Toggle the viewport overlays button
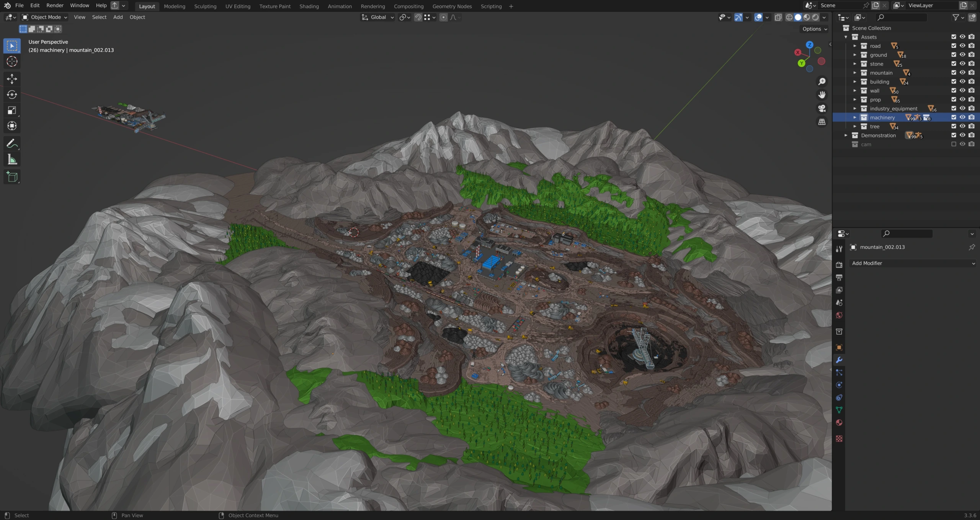This screenshot has width=980, height=520. (x=758, y=17)
